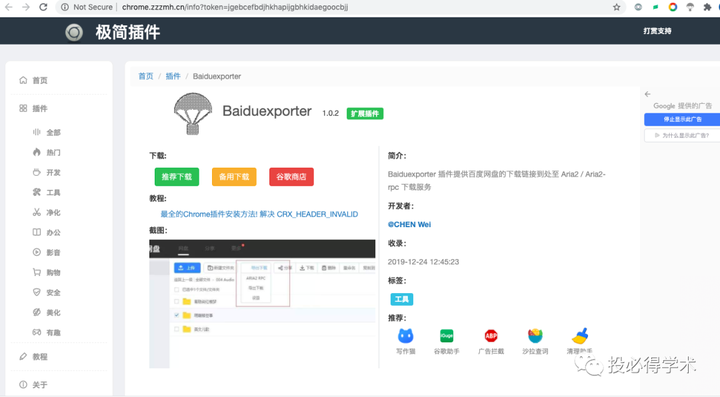Select 有趣 category in sidebar

click(47, 332)
